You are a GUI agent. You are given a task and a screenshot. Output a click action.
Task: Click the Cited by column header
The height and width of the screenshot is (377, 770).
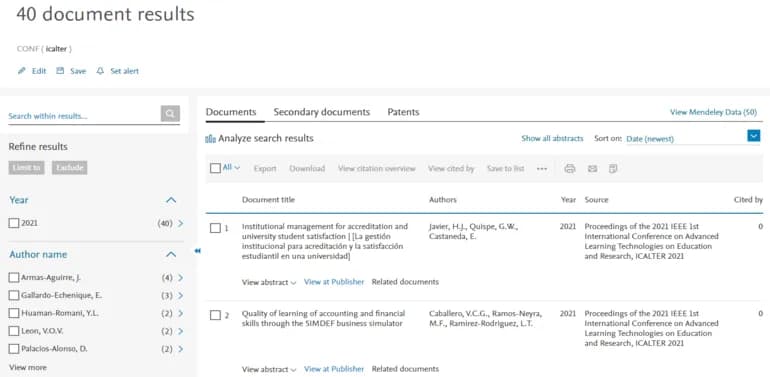[x=748, y=200]
